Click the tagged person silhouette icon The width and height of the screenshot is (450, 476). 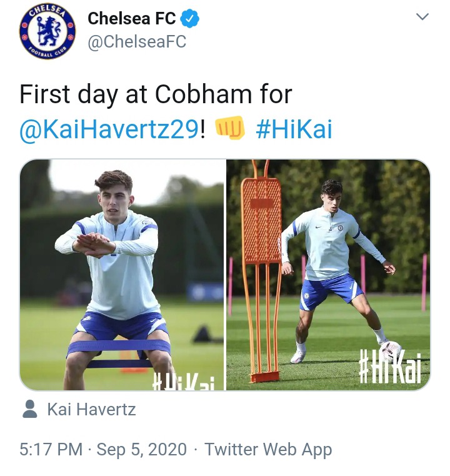29,410
